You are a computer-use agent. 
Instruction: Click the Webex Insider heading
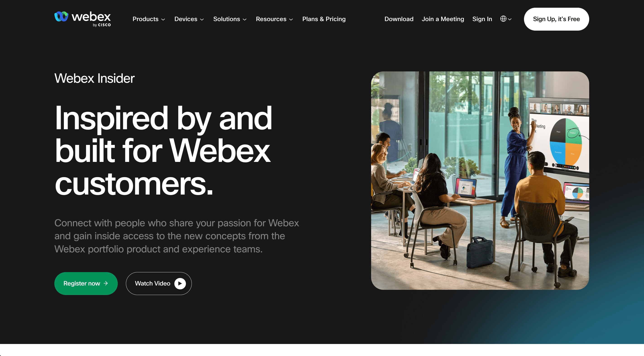tap(94, 78)
